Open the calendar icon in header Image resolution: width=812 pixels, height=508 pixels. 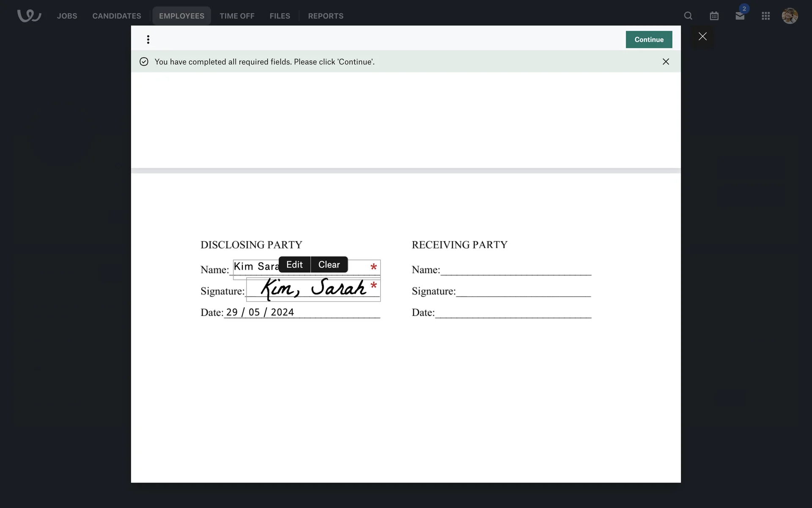point(714,16)
